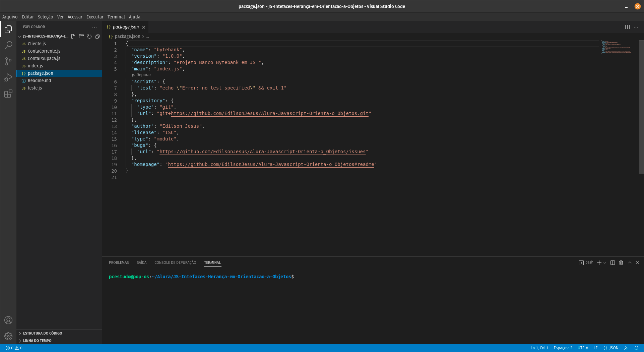The image size is (644, 352).
Task: Open the Manage gear icon
Action: (8, 336)
